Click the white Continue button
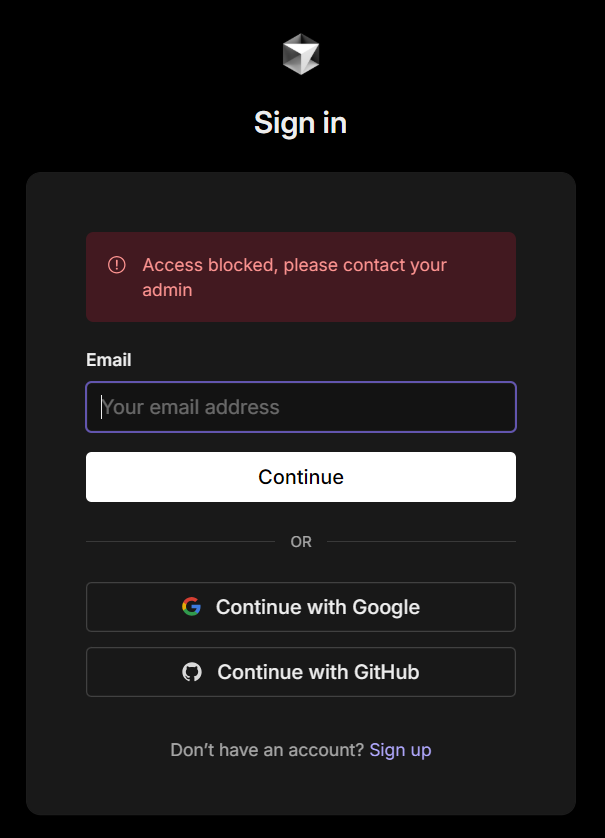This screenshot has height=838, width=605. click(301, 477)
